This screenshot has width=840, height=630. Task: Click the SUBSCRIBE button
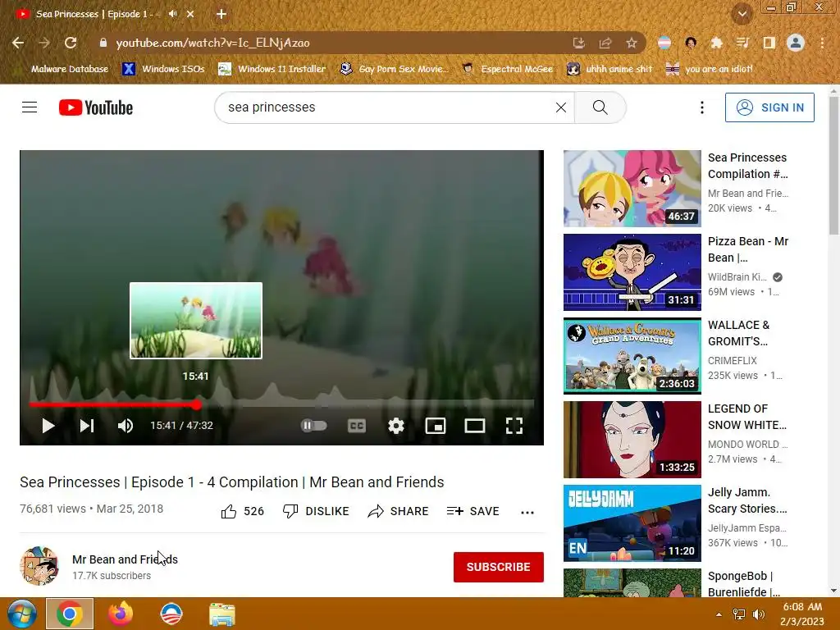pyautogui.click(x=498, y=567)
